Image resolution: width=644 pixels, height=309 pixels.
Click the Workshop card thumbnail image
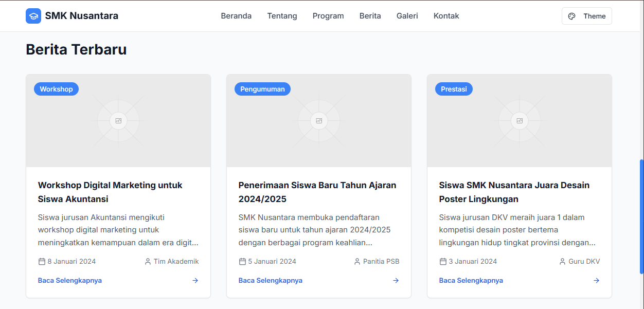(118, 129)
